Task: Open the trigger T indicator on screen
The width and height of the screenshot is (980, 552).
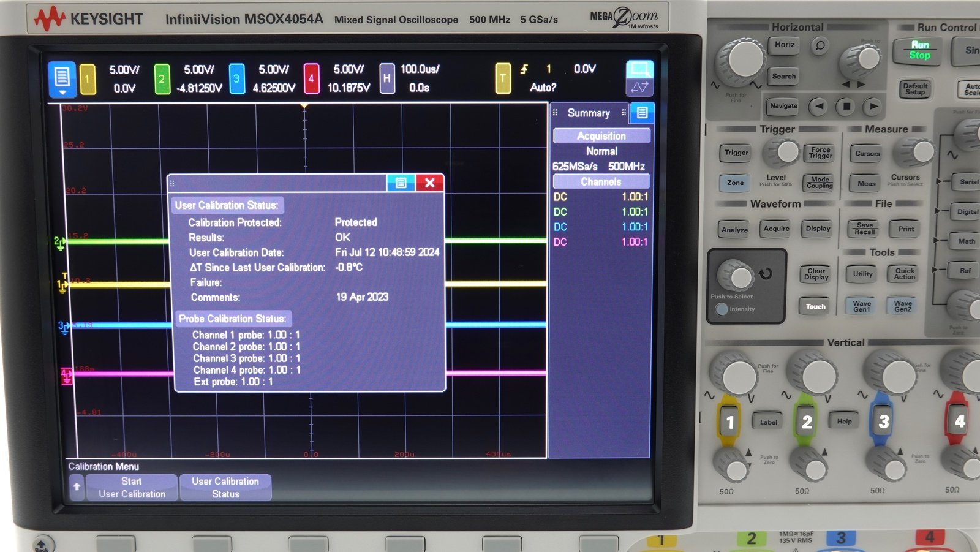Action: 503,78
